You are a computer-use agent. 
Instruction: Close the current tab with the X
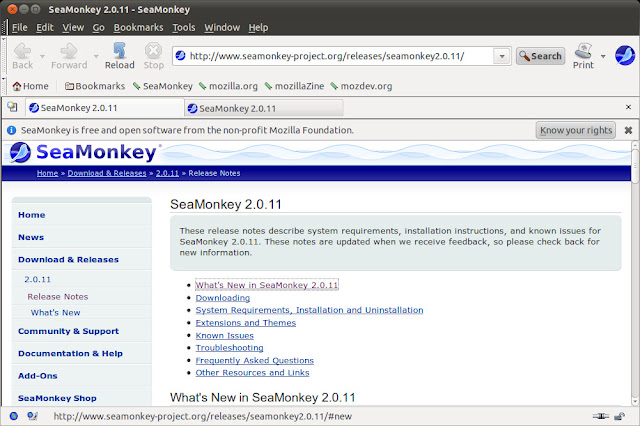[628, 107]
